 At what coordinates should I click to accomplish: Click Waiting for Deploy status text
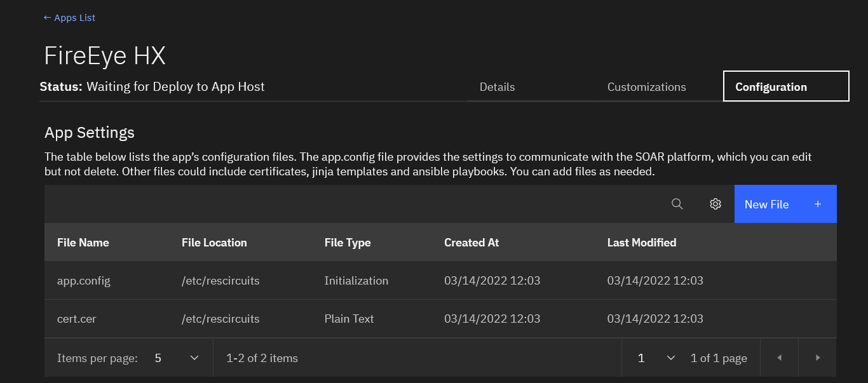175,87
